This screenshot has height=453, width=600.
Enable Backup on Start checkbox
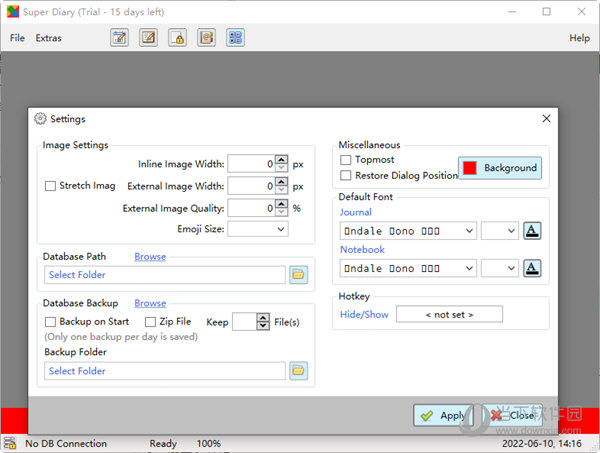[x=50, y=322]
